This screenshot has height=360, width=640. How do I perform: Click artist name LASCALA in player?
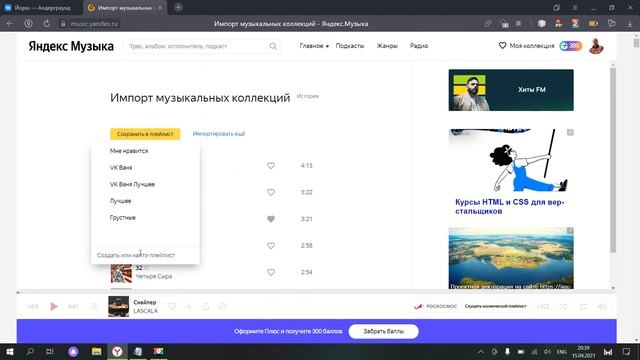click(x=146, y=311)
